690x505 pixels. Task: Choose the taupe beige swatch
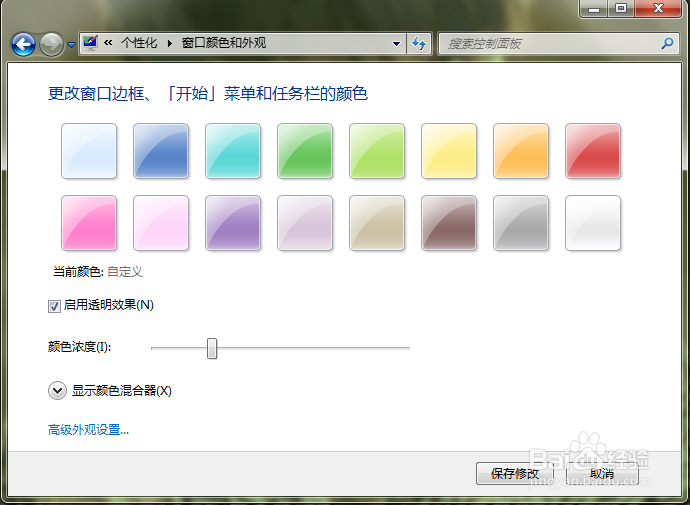[377, 223]
